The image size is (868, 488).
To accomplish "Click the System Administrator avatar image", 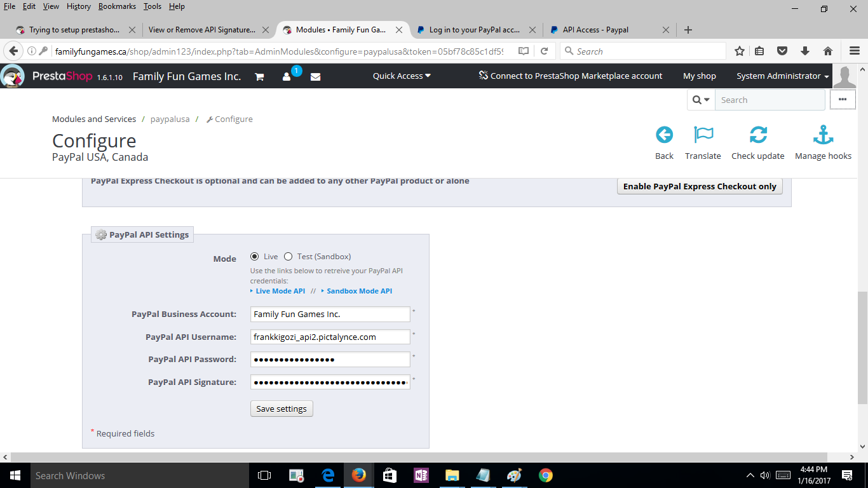I will point(845,76).
